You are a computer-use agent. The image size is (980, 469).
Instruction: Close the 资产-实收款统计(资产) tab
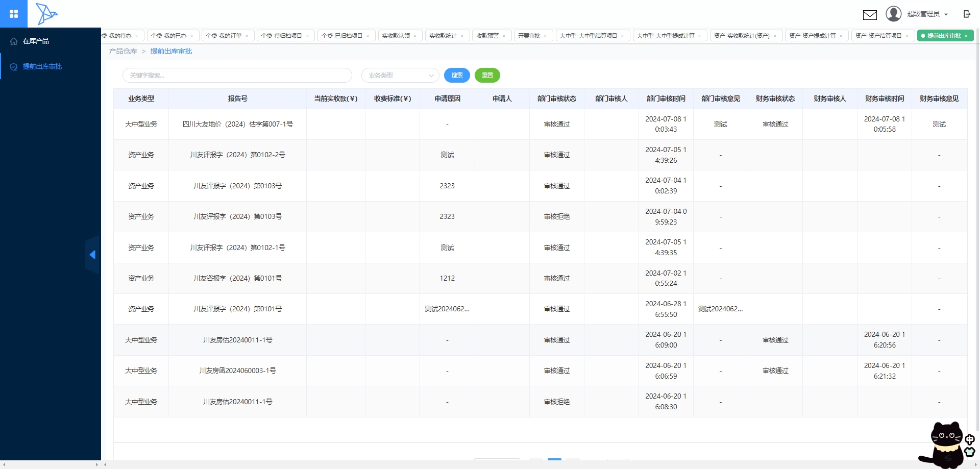point(775,36)
